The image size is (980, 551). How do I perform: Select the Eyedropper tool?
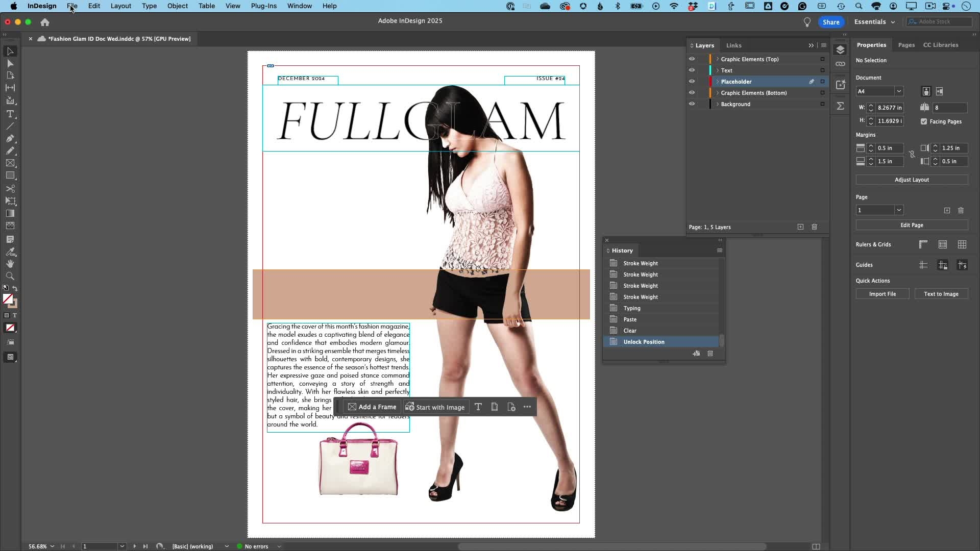pyautogui.click(x=10, y=252)
